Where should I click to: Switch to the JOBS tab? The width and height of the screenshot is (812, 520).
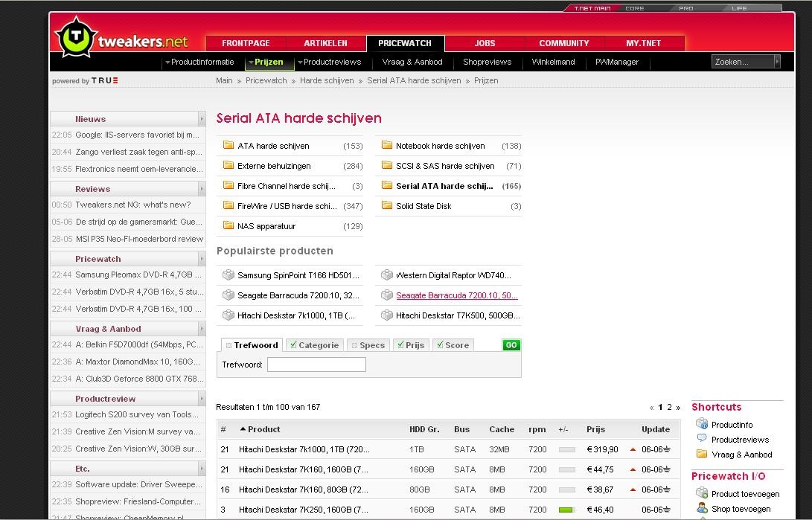(485, 43)
